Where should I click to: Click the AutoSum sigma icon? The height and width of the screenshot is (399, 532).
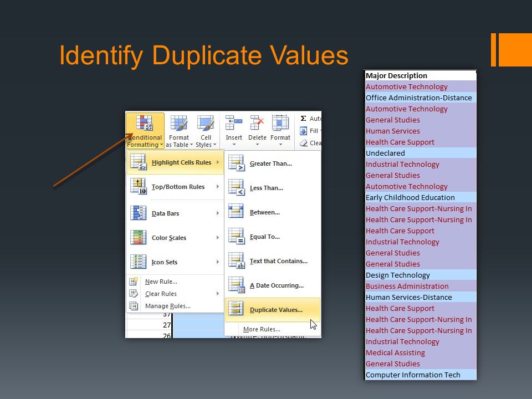[303, 119]
